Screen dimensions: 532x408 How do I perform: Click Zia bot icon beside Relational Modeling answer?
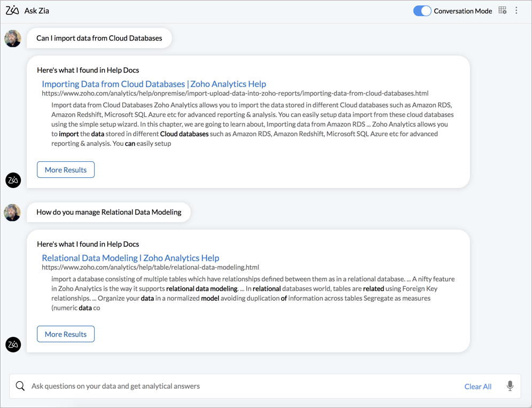tap(13, 344)
